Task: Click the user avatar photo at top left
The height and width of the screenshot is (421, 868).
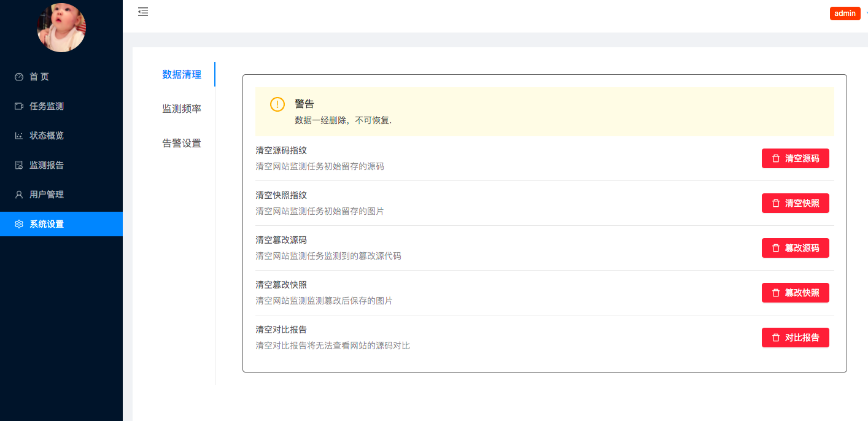Action: (x=61, y=28)
